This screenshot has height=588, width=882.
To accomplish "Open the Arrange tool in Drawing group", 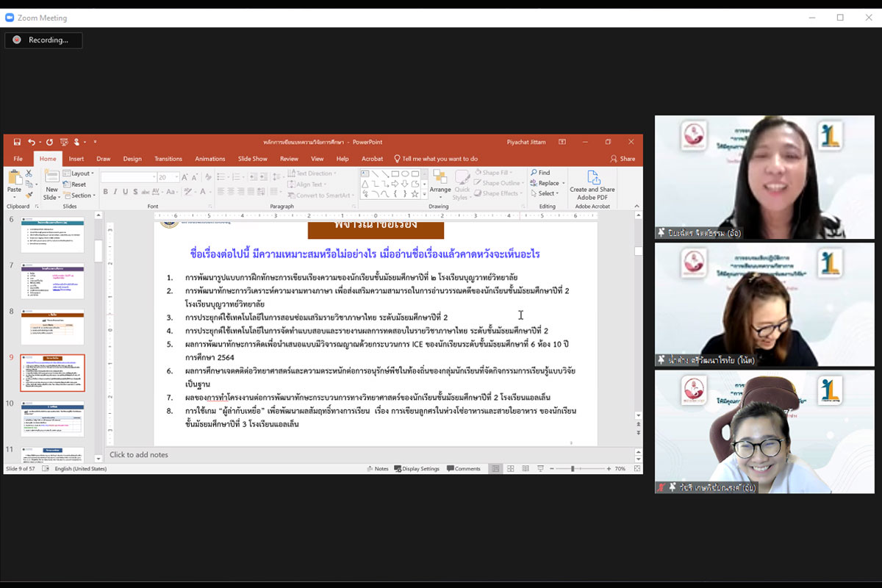I will (x=440, y=182).
